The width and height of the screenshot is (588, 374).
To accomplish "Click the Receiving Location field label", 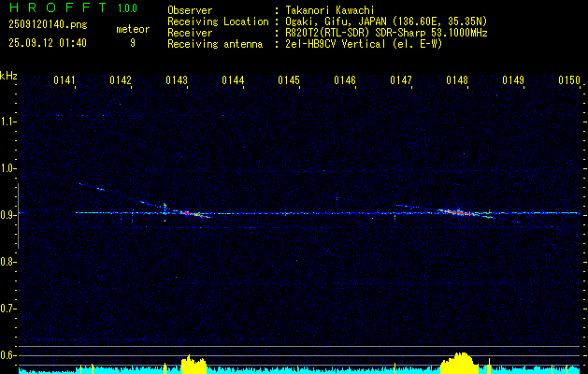I will pos(218,22).
